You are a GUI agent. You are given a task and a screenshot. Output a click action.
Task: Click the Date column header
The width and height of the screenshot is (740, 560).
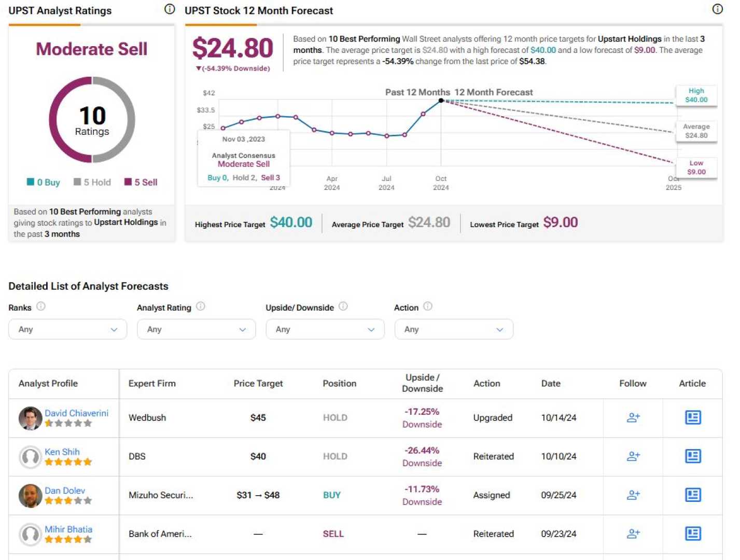point(551,383)
